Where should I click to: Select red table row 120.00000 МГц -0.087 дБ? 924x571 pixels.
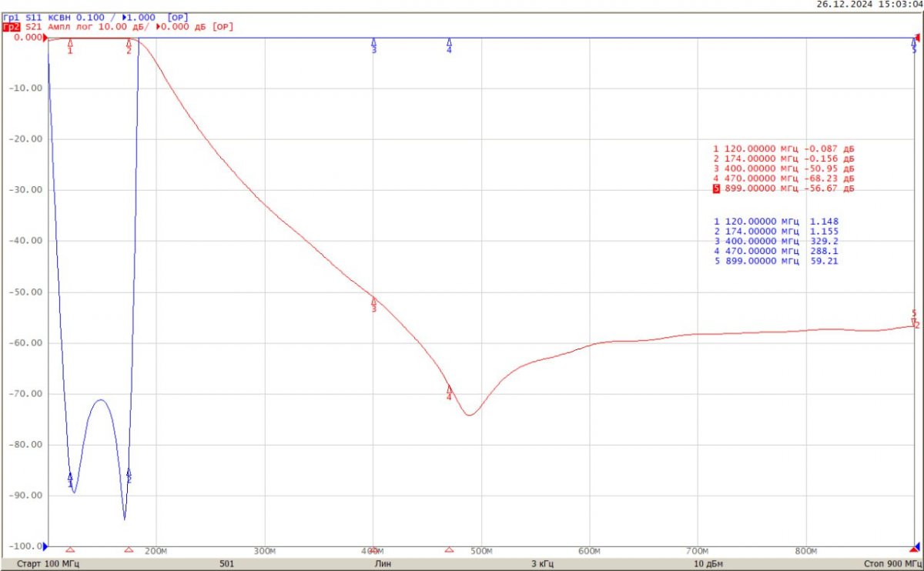(784, 149)
